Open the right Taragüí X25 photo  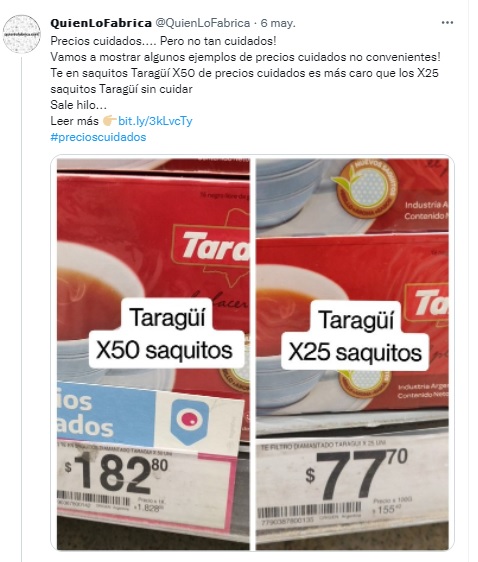(x=352, y=354)
